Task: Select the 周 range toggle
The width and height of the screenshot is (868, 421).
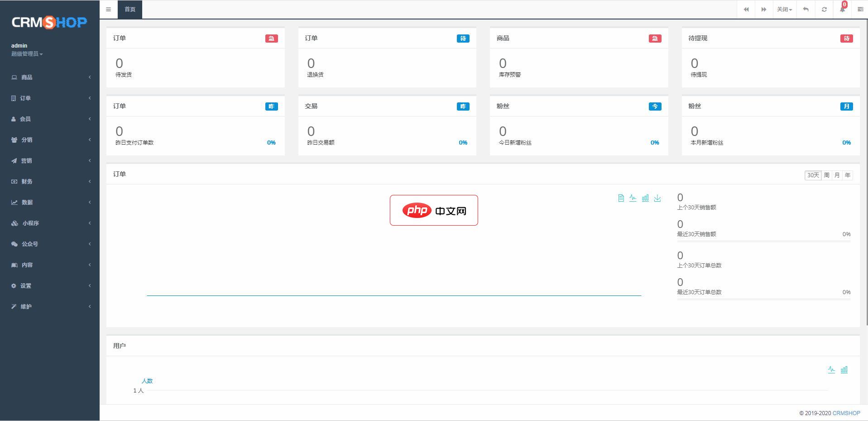Action: [826, 175]
